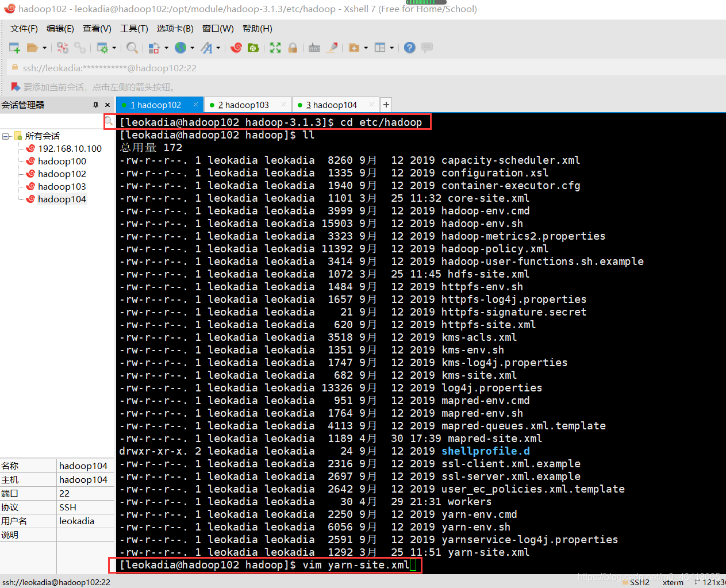726x588 pixels.
Task: Expand the globe encoding dropdown arrow
Action: 192,48
